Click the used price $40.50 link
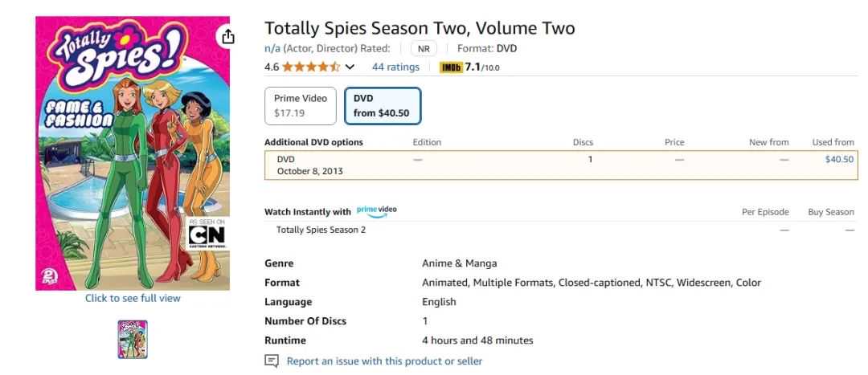 839,159
